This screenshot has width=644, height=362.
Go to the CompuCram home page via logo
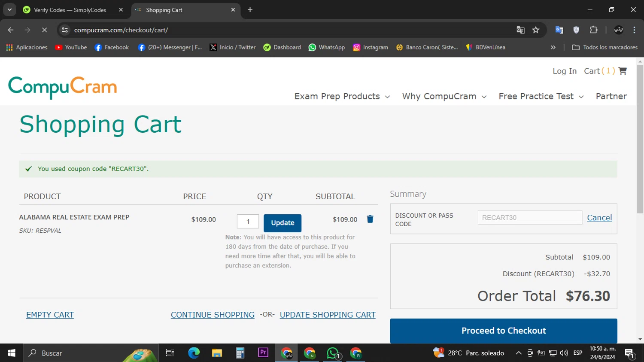pos(63,87)
